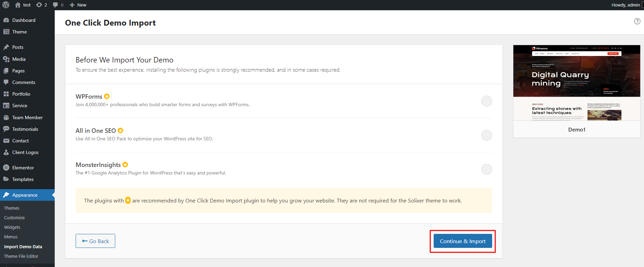Click the Testimonials chat icon
The height and width of the screenshot is (267, 644).
pos(6,129)
